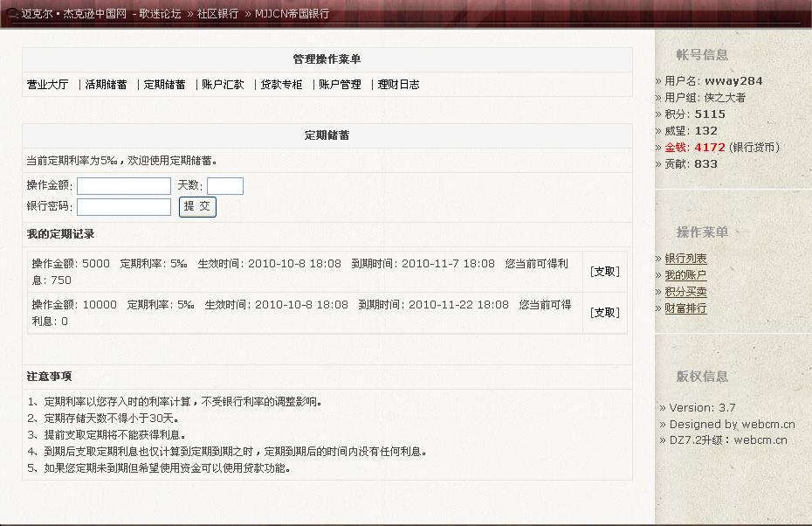
Task: Focus the 银行密码 password field
Action: pyautogui.click(x=124, y=207)
